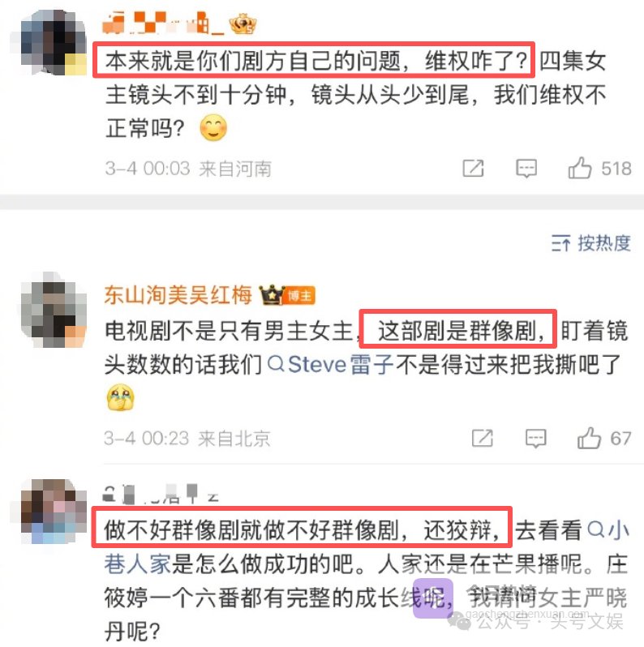Tap share icon on the 00:23 comment
The height and width of the screenshot is (647, 644).
[483, 438]
